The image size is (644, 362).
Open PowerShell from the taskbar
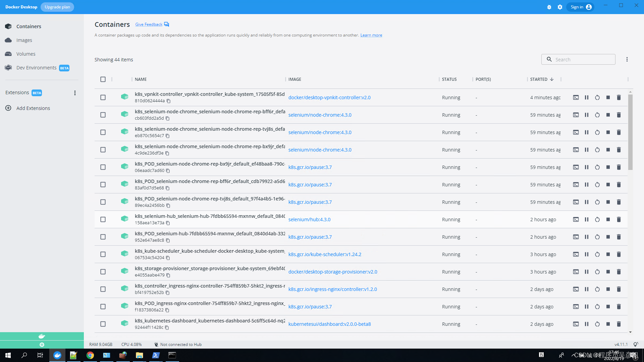point(156,355)
